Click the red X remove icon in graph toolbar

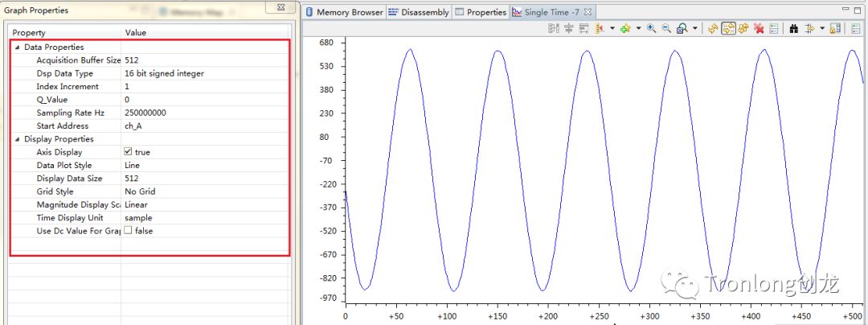point(759,28)
